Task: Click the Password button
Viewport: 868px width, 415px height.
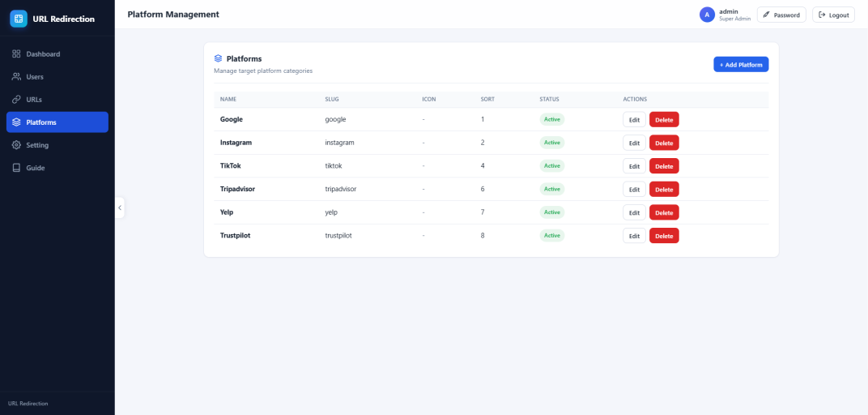Action: click(781, 15)
